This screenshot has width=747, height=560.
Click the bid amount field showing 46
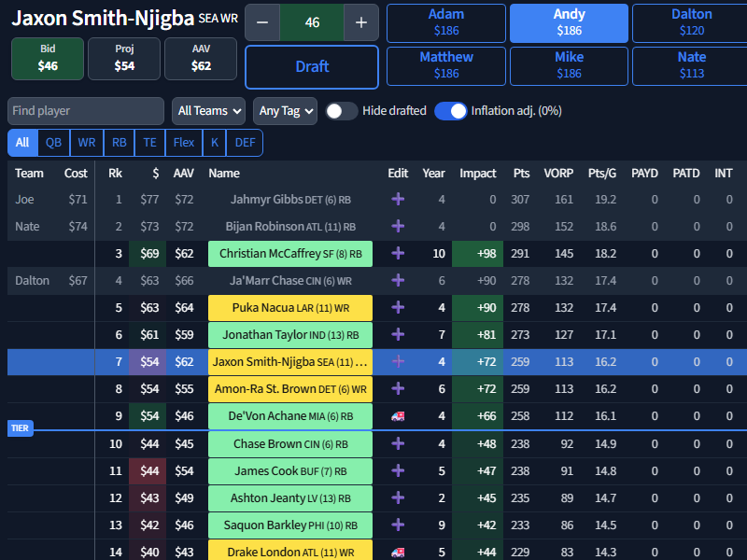312,22
